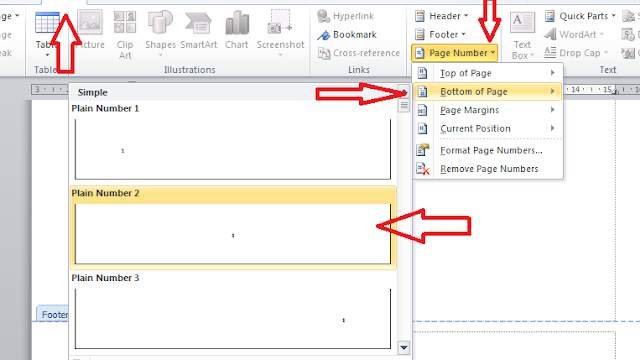Image resolution: width=640 pixels, height=360 pixels.
Task: Click the Shapes dropdown arrow
Action: [x=160, y=55]
